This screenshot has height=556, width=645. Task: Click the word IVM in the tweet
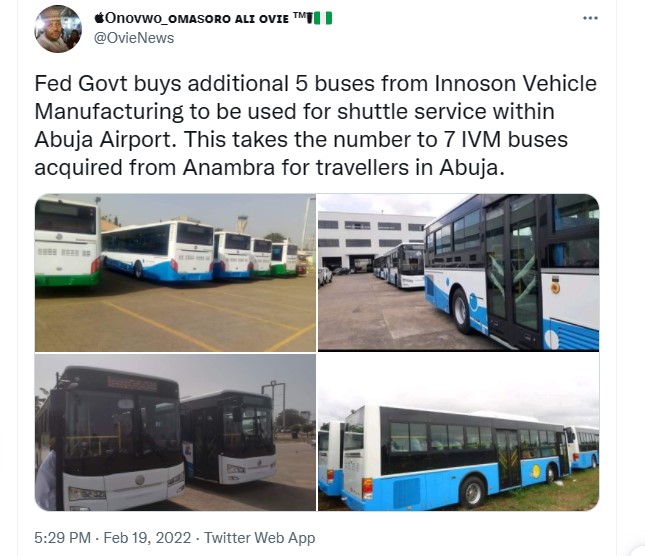[481, 139]
